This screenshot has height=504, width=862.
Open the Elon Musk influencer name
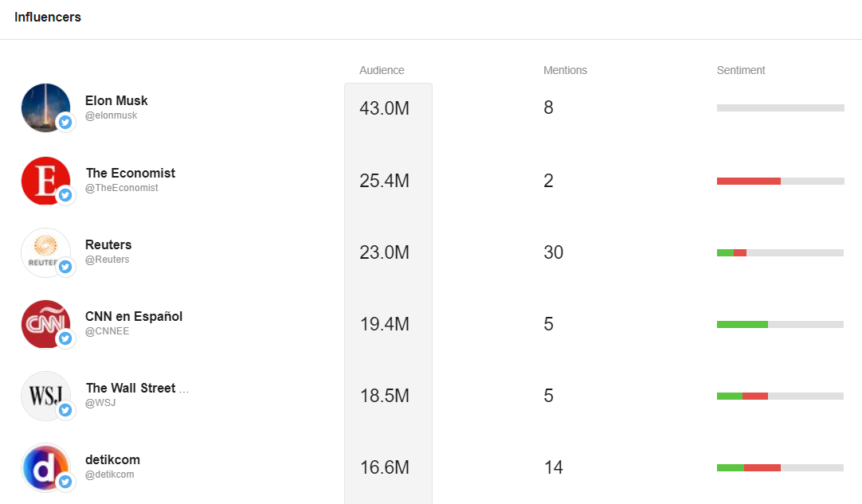tap(116, 100)
